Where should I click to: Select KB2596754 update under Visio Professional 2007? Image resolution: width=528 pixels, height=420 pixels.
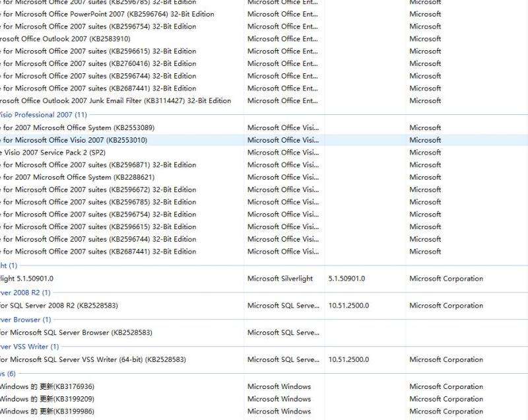(98, 215)
